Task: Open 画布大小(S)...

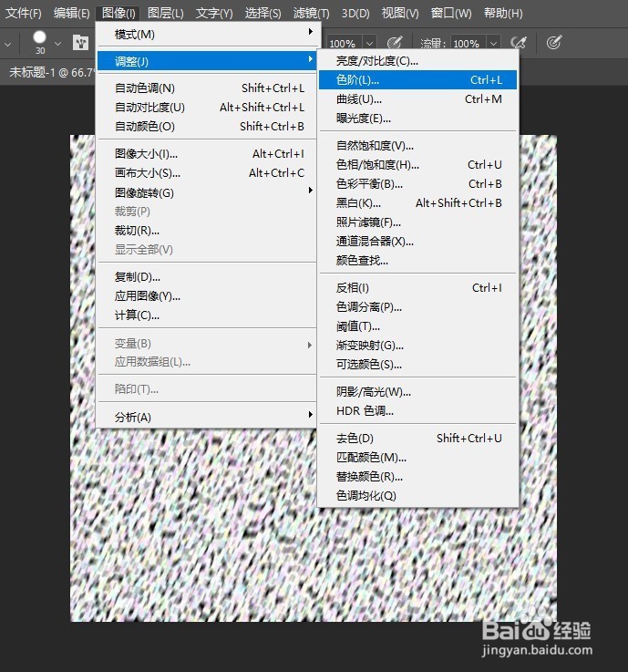Action: (x=207, y=172)
